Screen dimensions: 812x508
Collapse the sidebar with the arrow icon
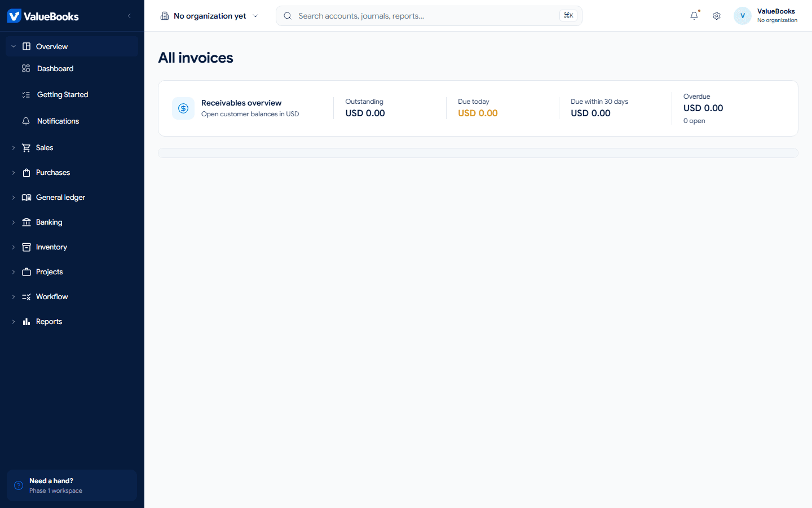pos(129,16)
